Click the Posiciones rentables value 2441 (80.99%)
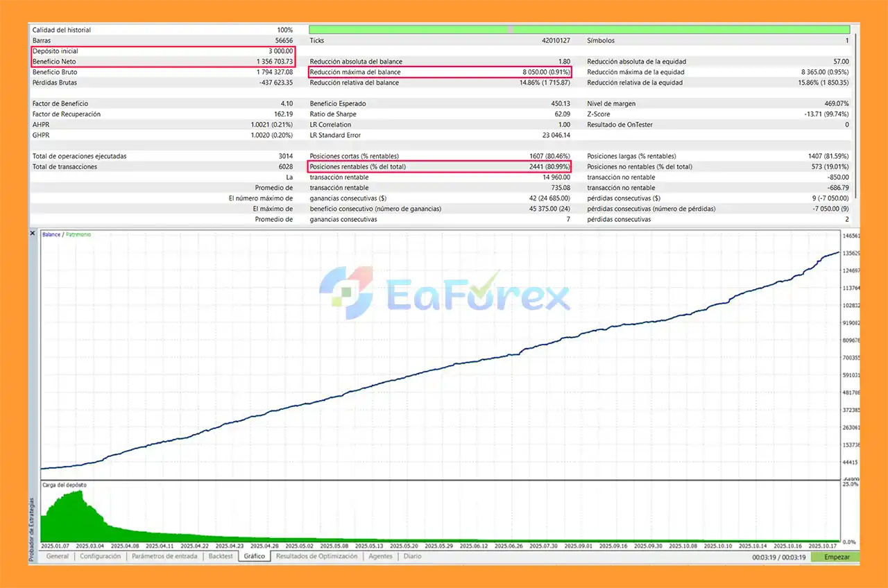Image resolution: width=888 pixels, height=588 pixels. [545, 166]
